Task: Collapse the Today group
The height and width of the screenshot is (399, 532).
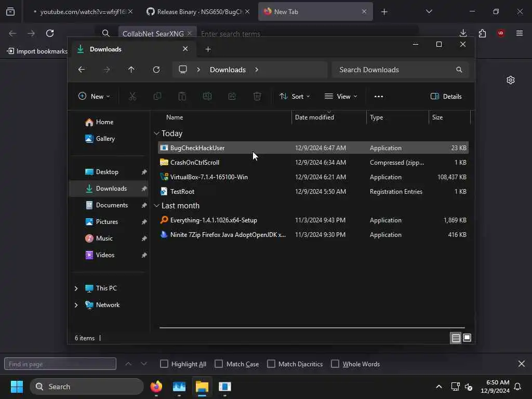Action: coord(156,134)
